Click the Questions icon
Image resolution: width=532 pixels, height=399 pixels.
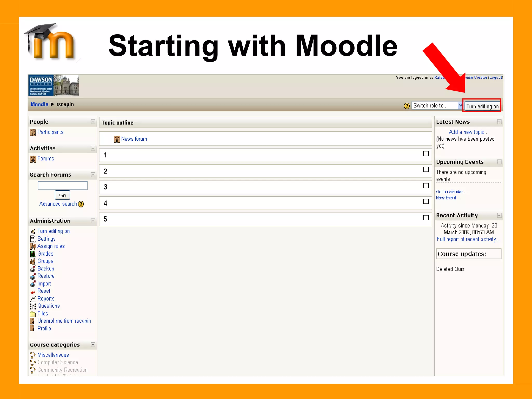click(33, 306)
